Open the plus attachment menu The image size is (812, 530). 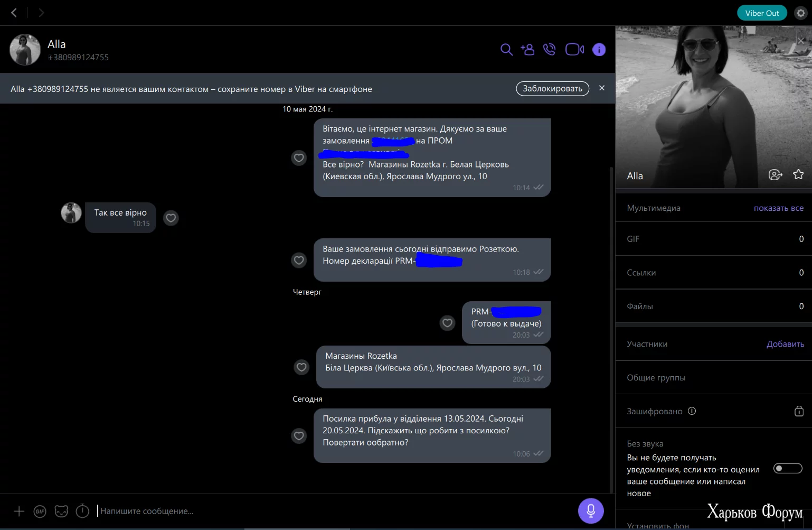point(19,511)
